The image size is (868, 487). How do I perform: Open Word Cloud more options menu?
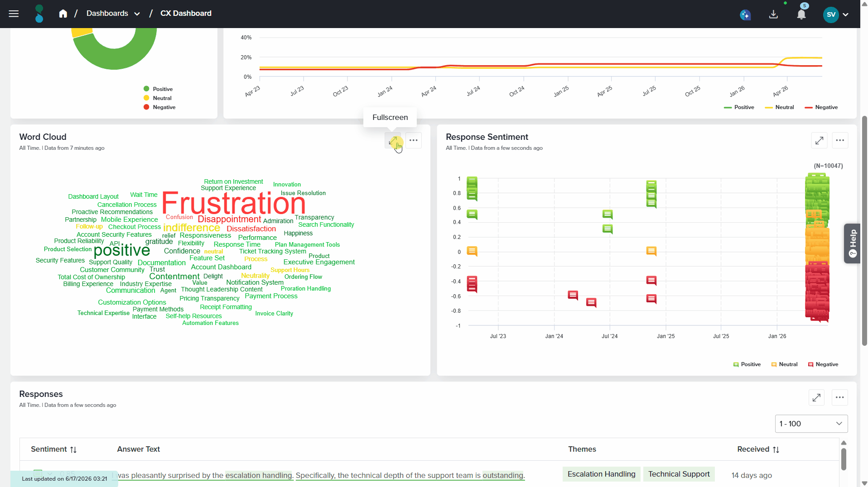click(x=414, y=140)
